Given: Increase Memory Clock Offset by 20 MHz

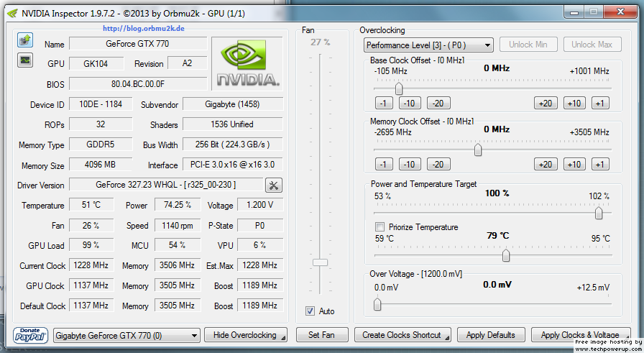Looking at the screenshot, I should pos(546,164).
